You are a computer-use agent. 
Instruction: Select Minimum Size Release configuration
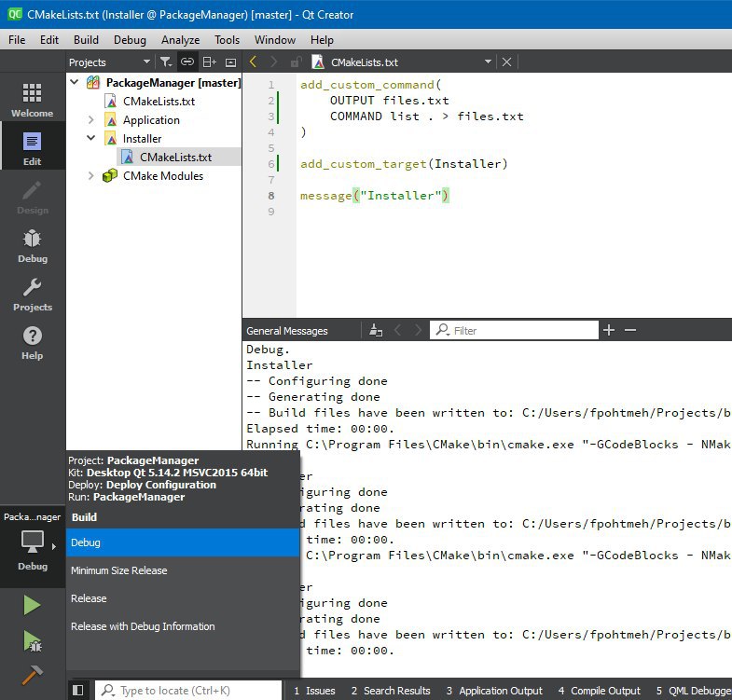[183, 570]
